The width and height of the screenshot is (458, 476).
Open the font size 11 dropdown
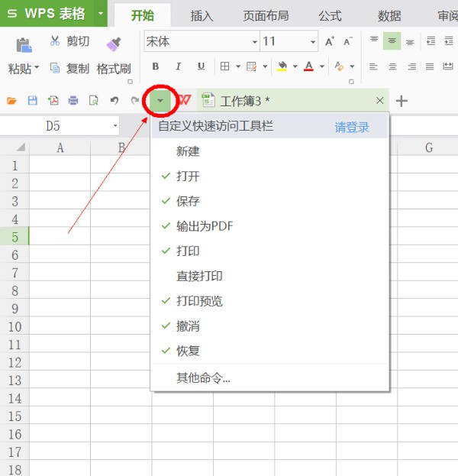tap(313, 41)
